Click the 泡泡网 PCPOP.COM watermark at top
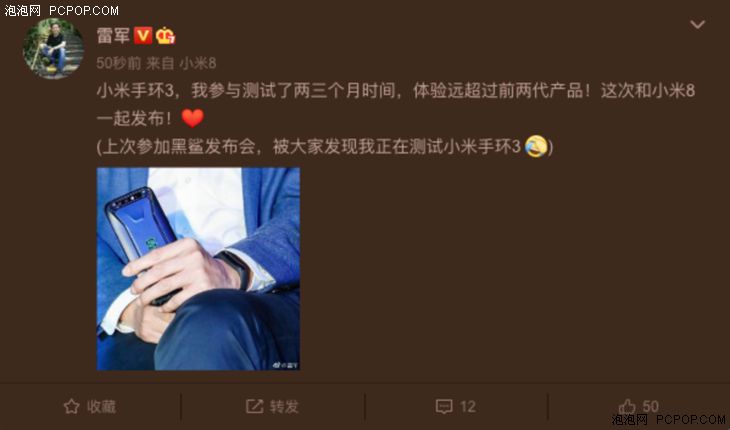The image size is (730, 430). click(x=61, y=10)
